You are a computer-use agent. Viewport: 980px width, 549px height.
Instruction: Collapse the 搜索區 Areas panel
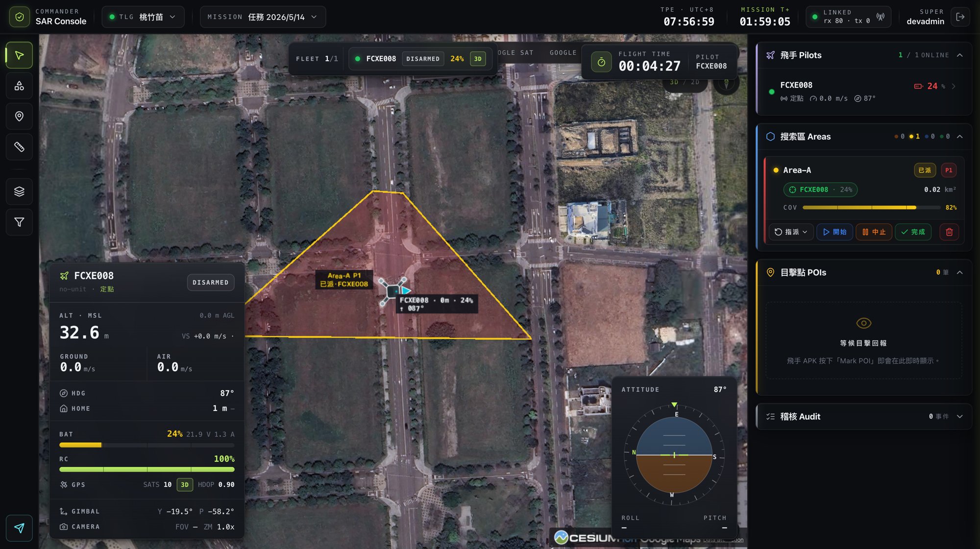click(x=959, y=137)
